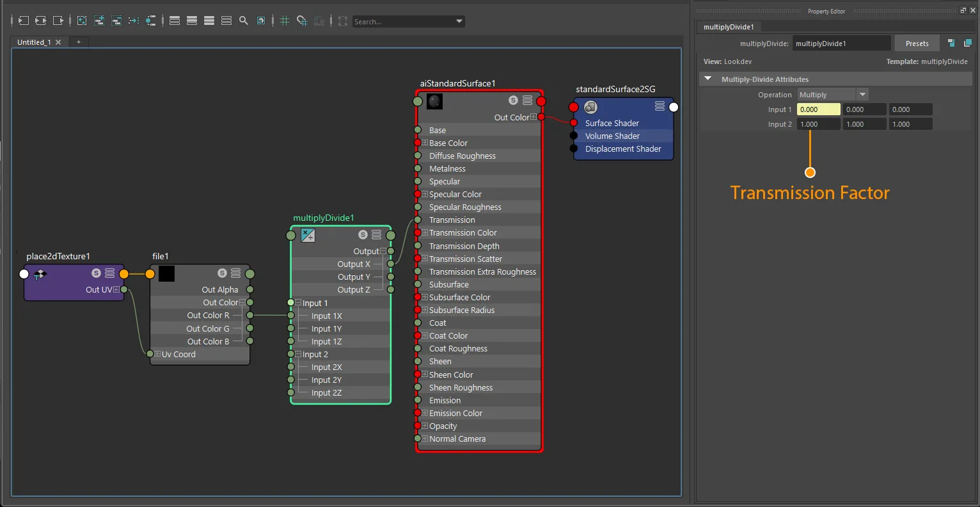This screenshot has width=980, height=507.
Task: Toggle solo on the place2dTexture1 node
Action: pyautogui.click(x=96, y=273)
